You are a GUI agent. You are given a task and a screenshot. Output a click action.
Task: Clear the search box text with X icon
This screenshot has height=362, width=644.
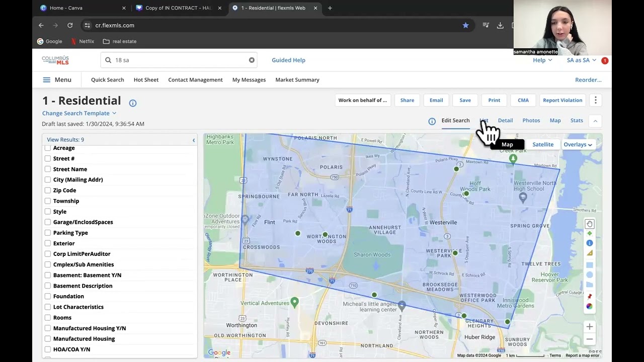pyautogui.click(x=252, y=60)
